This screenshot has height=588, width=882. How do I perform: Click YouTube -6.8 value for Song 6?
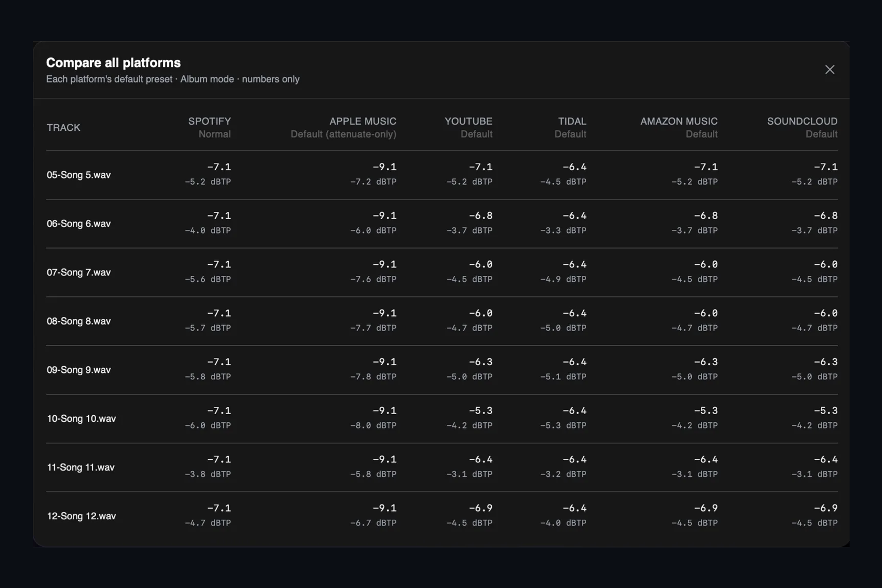click(480, 216)
